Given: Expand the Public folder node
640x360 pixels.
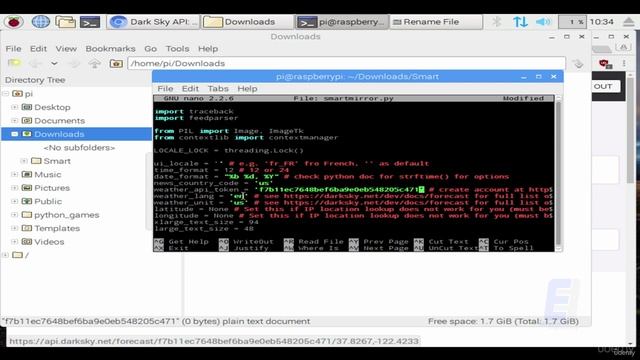Looking at the screenshot, I should coord(15,201).
